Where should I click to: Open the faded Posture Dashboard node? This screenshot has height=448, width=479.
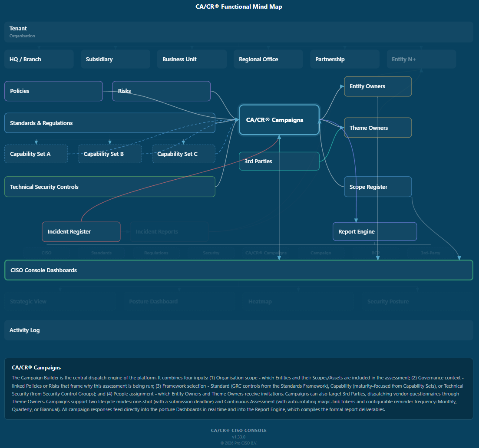(179, 301)
